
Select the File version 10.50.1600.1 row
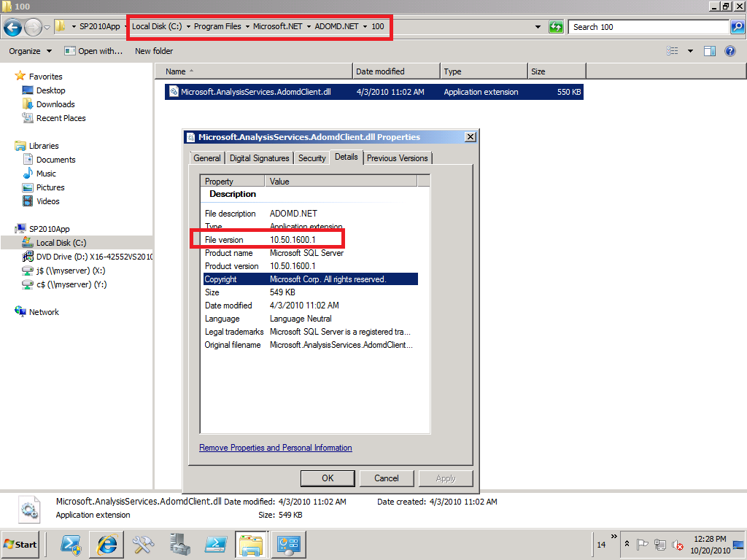[310, 239]
